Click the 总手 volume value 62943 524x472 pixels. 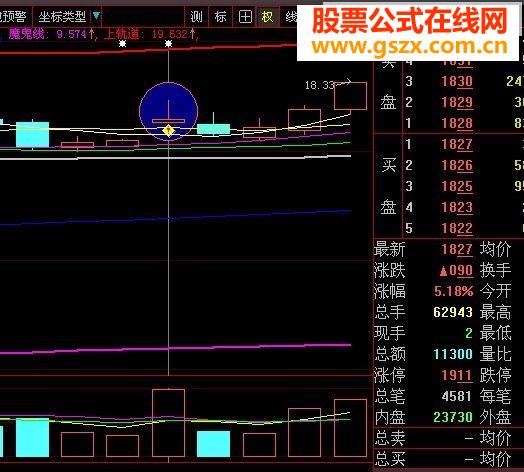[x=453, y=312]
